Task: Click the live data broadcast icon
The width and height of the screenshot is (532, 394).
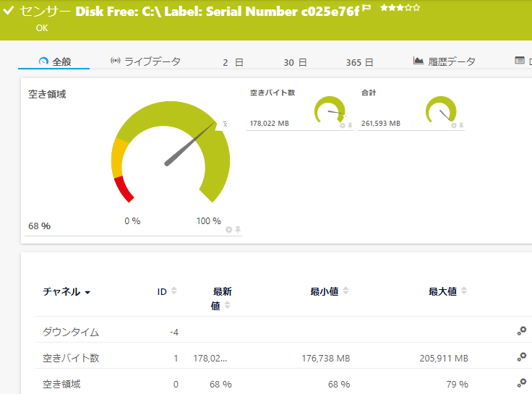Action: pyautogui.click(x=116, y=61)
